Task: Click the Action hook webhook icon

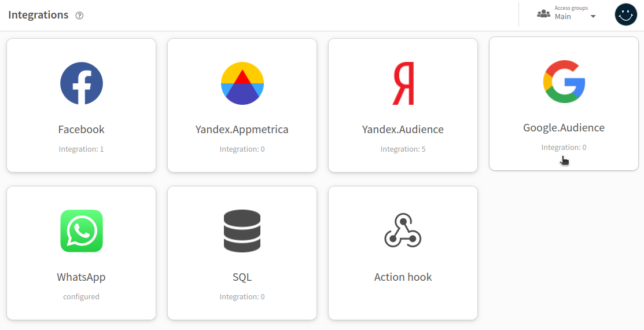Action: (x=403, y=230)
